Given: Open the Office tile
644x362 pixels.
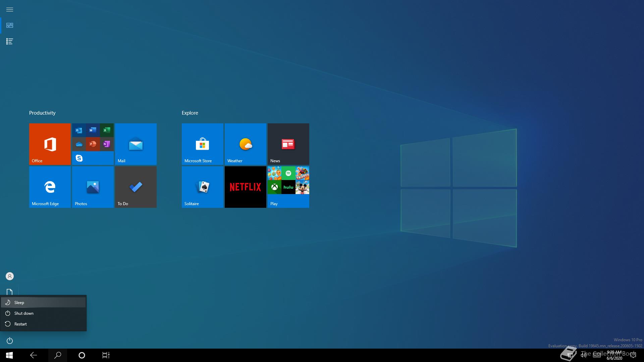Looking at the screenshot, I should pos(50,144).
